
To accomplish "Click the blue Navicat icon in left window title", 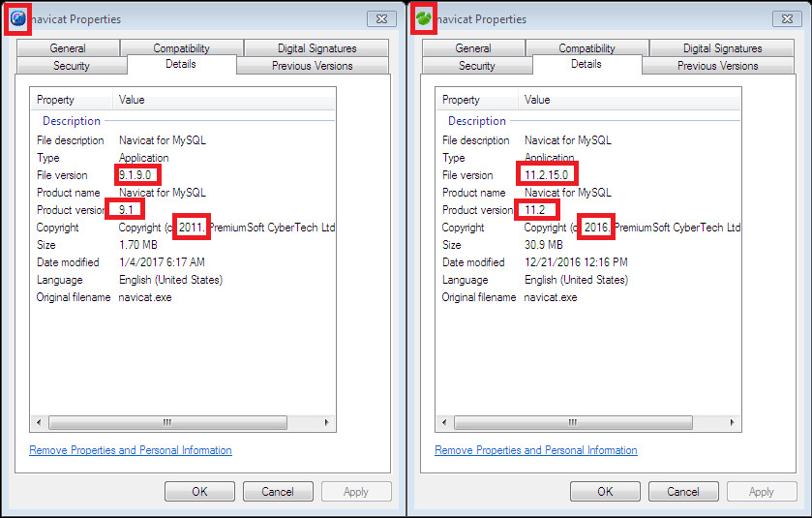I will point(17,19).
